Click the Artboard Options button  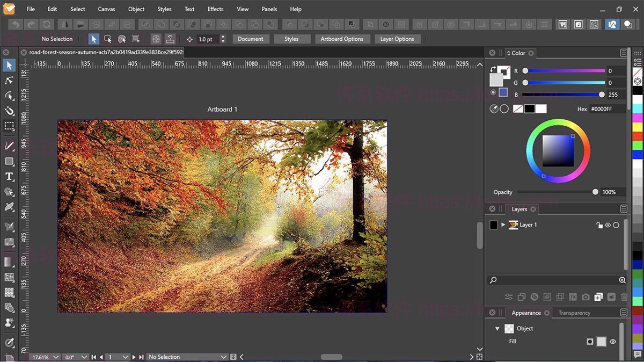click(342, 39)
